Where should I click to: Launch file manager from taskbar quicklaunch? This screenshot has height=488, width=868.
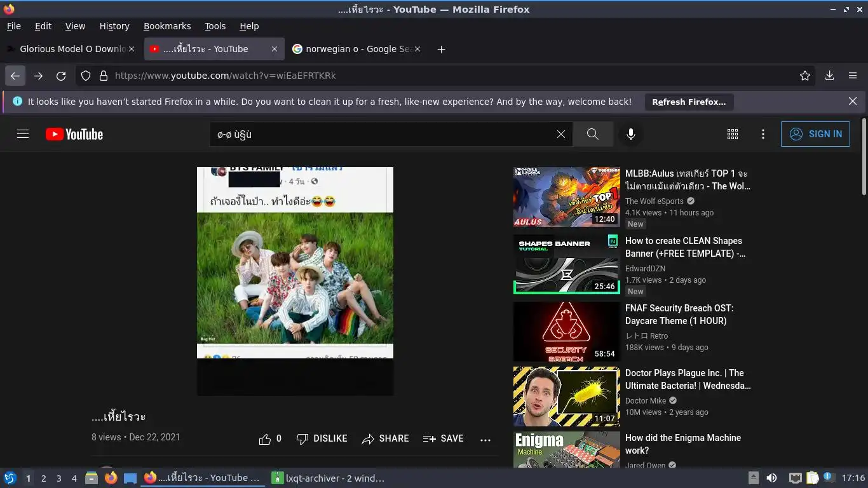click(92, 478)
